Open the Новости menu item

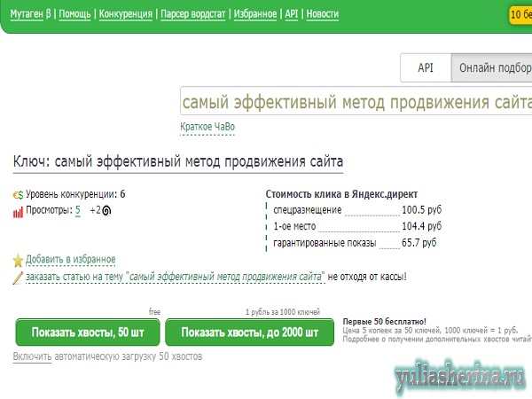point(323,14)
